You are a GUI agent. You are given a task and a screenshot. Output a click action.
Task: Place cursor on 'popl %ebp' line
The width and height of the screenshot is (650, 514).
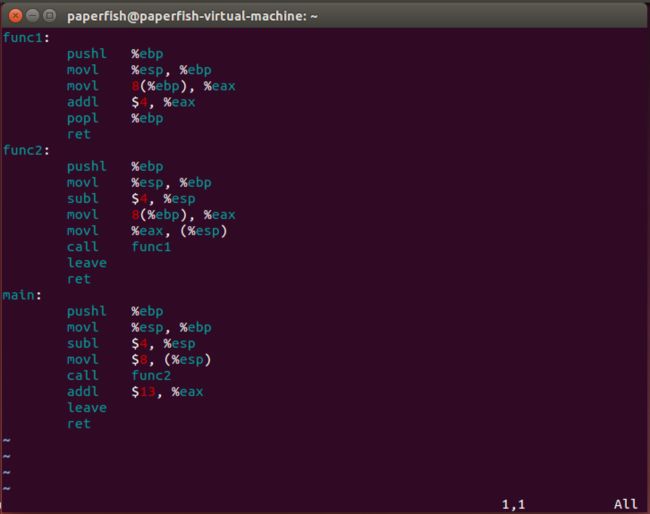click(115, 119)
